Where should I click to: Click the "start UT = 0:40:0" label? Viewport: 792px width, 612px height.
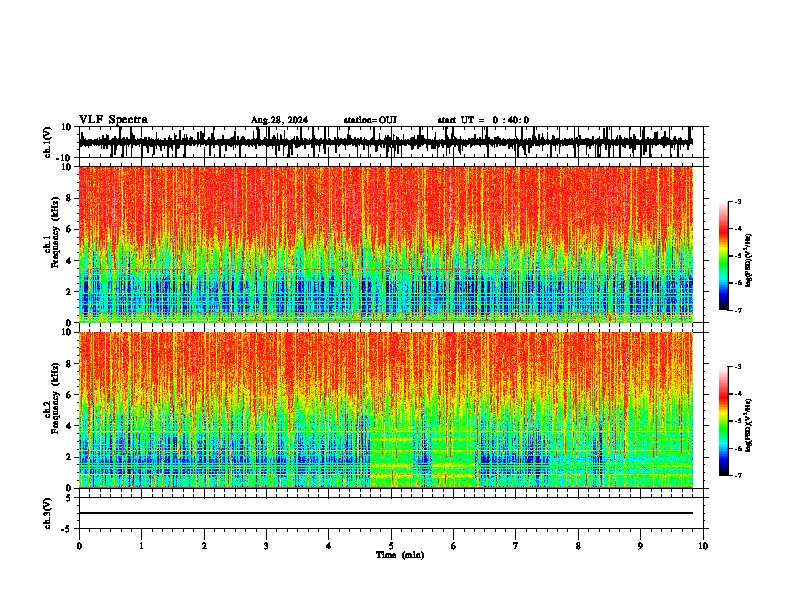point(483,120)
